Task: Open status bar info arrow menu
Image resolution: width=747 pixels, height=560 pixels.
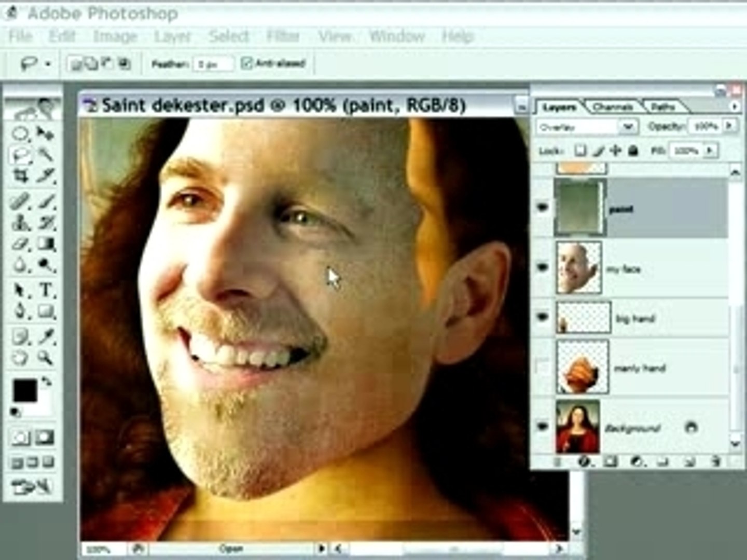Action: point(322,548)
